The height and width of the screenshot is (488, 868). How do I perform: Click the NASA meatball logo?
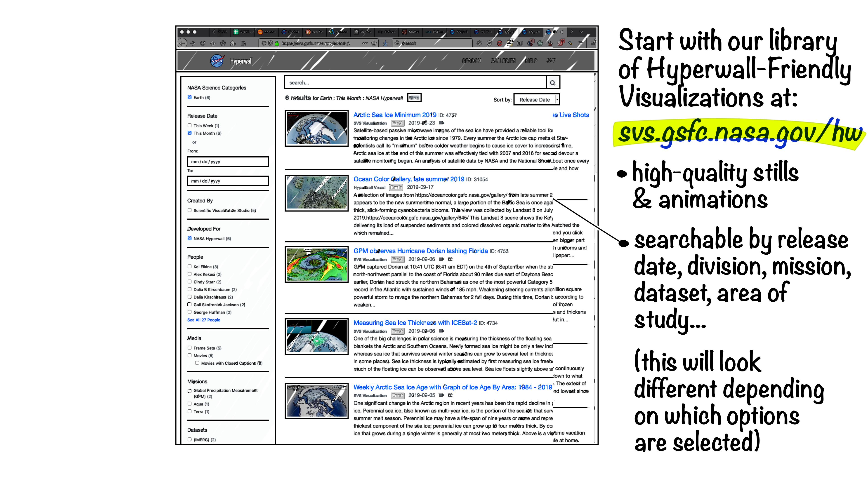217,61
